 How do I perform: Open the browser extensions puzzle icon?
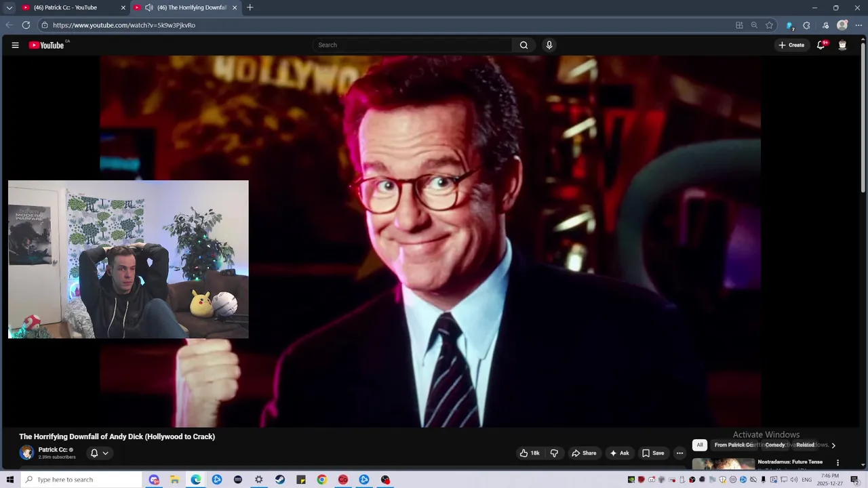coord(806,25)
